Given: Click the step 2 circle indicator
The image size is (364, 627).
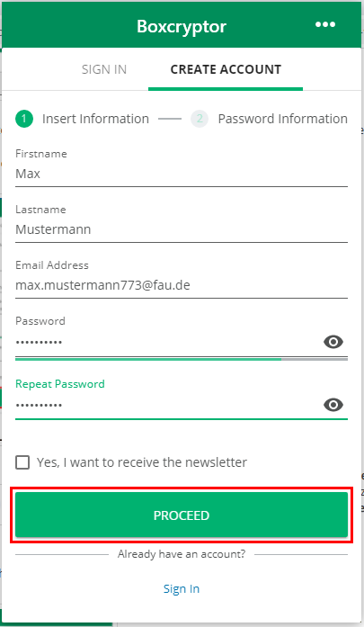Looking at the screenshot, I should tap(200, 119).
